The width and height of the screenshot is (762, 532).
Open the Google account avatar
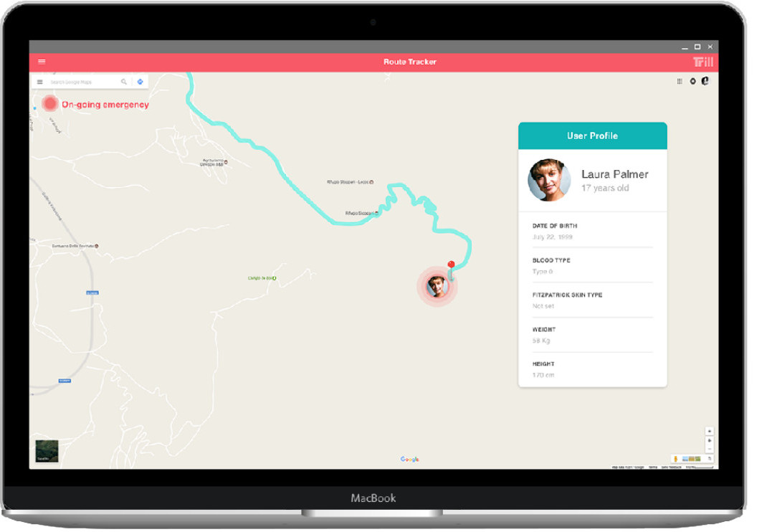(705, 80)
